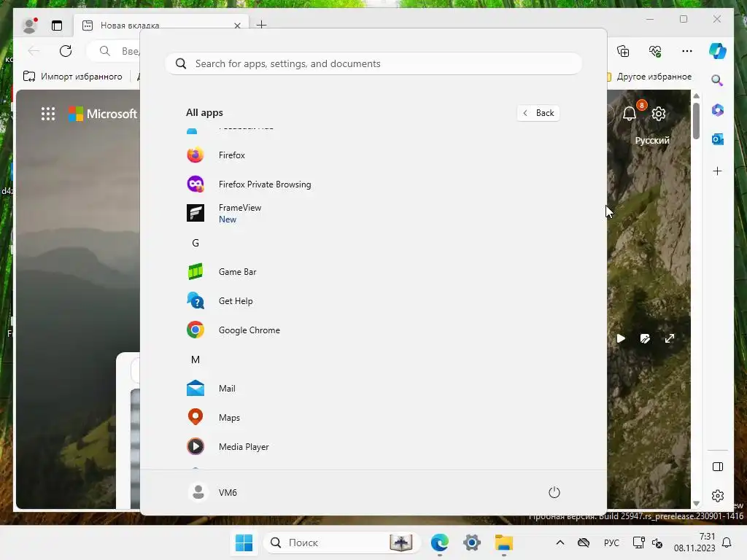This screenshot has width=747, height=560.
Task: Open the Microsoft app launcher grid
Action: [x=48, y=114]
